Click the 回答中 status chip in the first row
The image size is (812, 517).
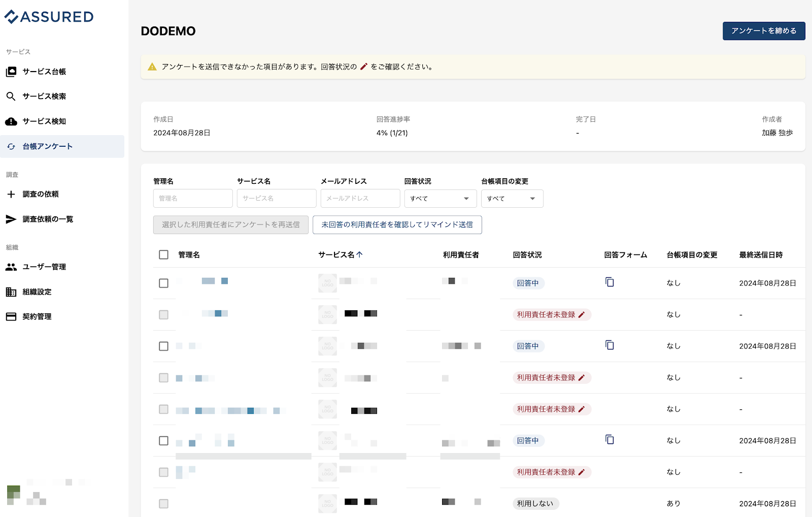coord(528,283)
